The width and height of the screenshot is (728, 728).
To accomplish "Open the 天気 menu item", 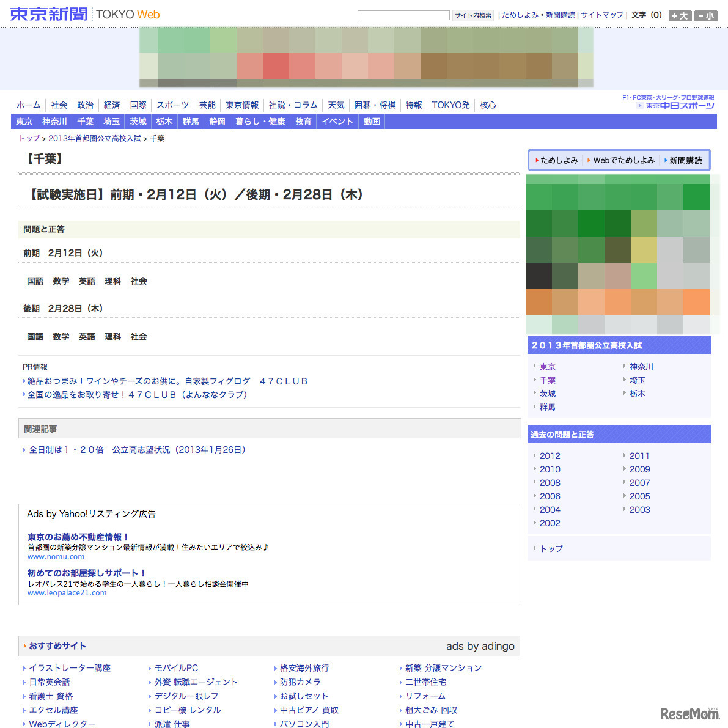I will tap(336, 105).
